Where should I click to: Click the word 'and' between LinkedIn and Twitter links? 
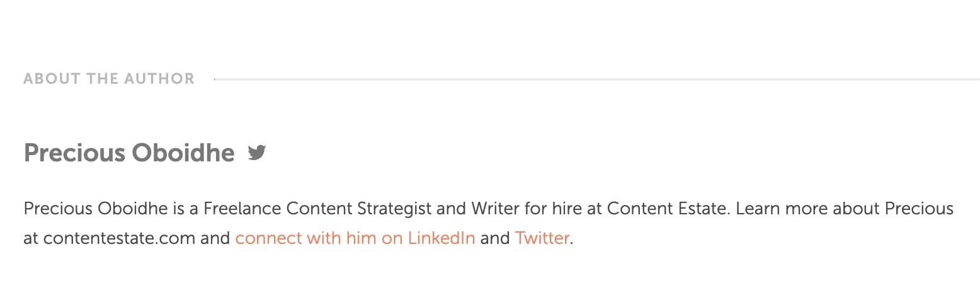point(495,239)
